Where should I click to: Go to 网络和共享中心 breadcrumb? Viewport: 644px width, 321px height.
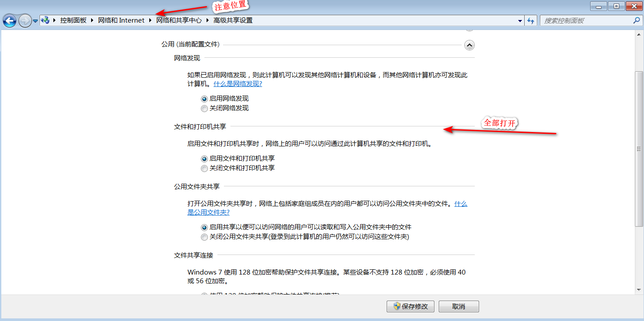(179, 20)
